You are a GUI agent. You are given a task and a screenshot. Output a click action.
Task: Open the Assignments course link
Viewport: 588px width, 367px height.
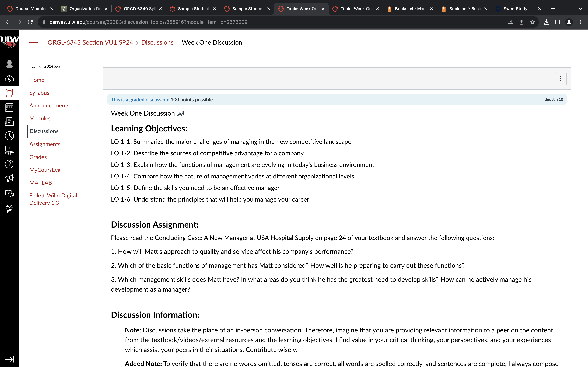coord(45,144)
